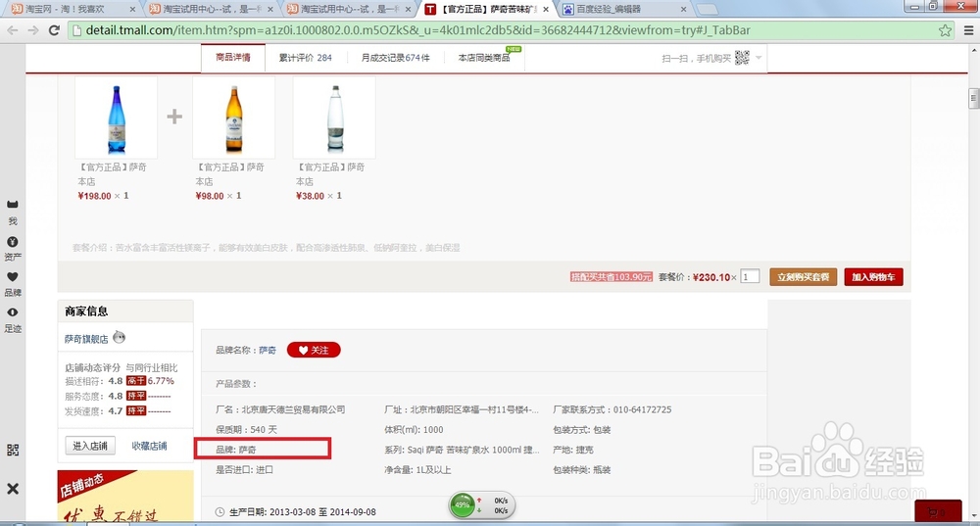Bookmark page with star icon
The height and width of the screenshot is (526, 980).
point(945,30)
